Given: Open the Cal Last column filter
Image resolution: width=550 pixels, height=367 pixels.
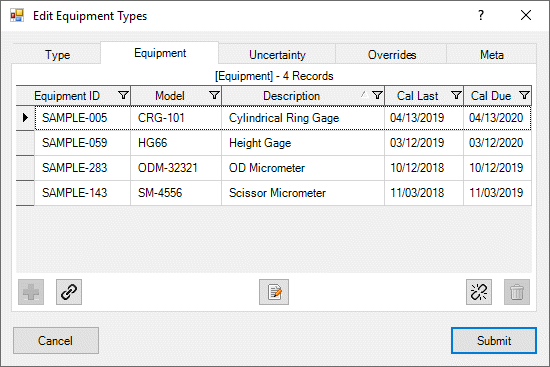Looking at the screenshot, I should point(456,95).
